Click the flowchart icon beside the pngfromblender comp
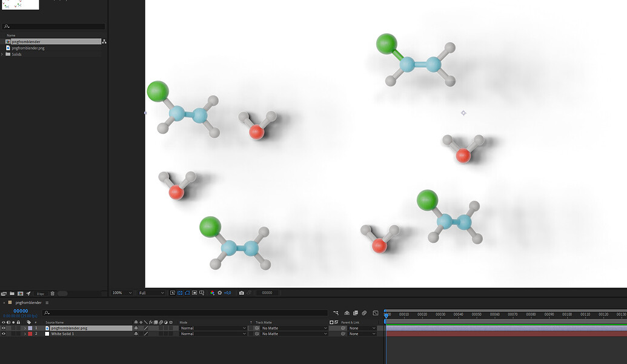 tap(104, 42)
